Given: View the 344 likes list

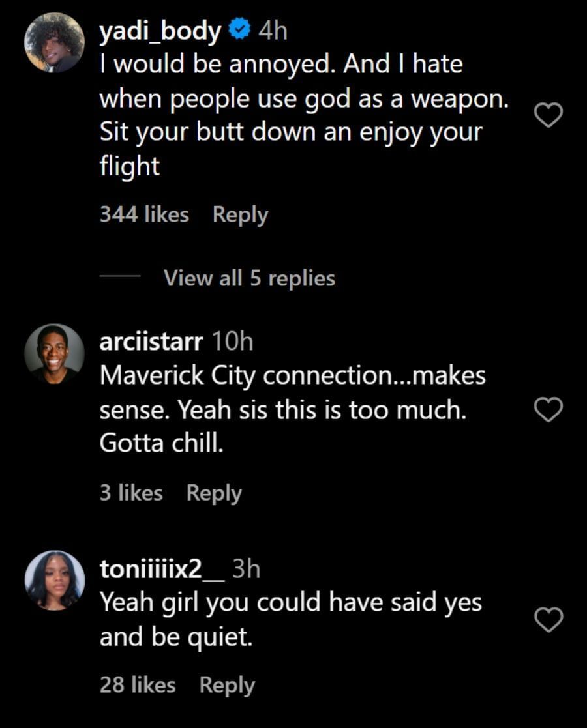Looking at the screenshot, I should (x=144, y=214).
